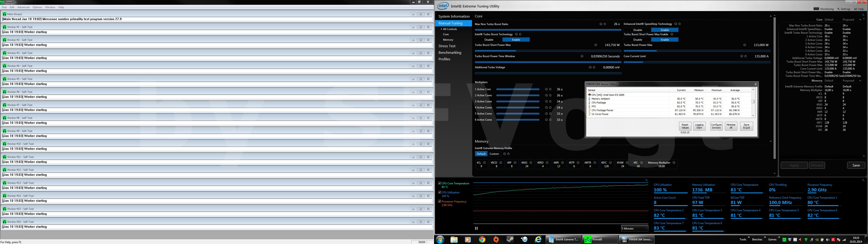Collapse Memory group in proposed settings panel
The image size is (868, 244).
pos(860,81)
